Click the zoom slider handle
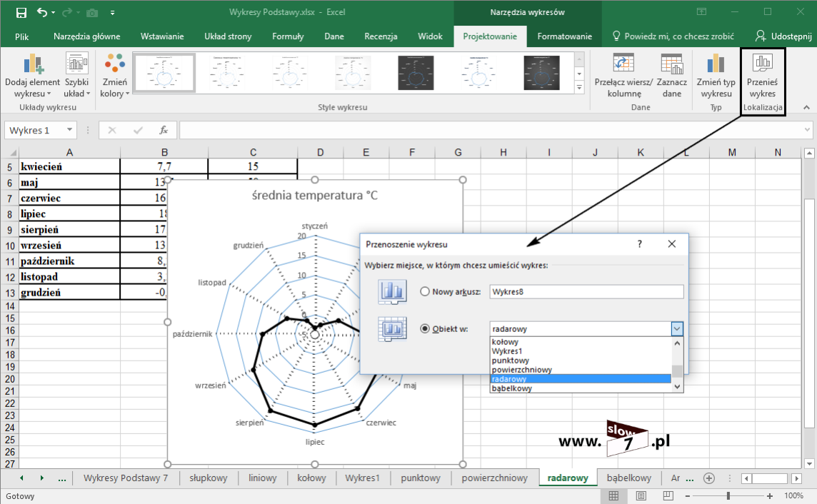 (x=728, y=496)
